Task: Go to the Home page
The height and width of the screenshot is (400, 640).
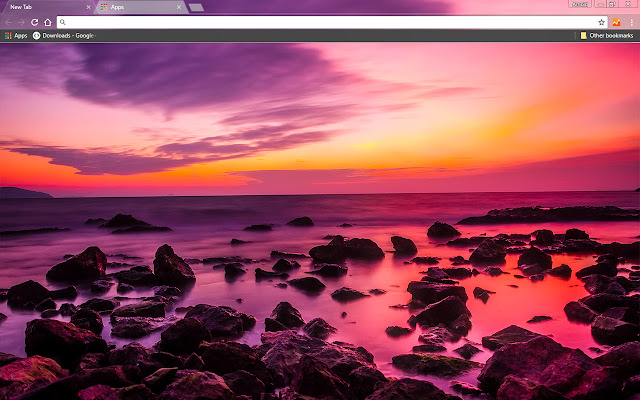Action: (x=47, y=21)
